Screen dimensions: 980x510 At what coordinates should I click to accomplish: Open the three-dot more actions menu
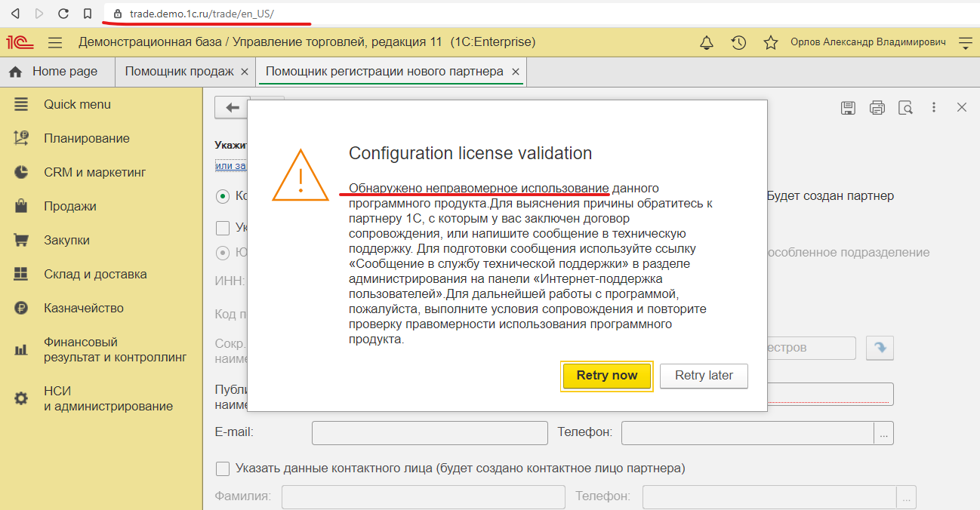(934, 108)
